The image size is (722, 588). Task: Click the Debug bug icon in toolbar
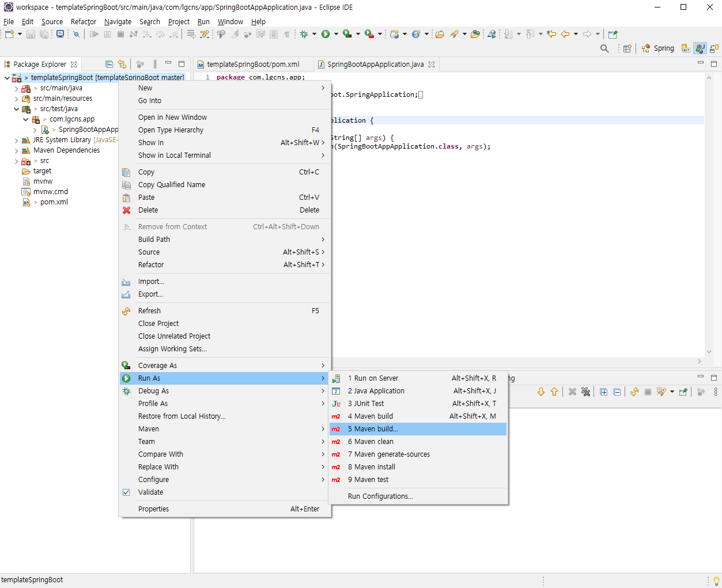tap(304, 35)
